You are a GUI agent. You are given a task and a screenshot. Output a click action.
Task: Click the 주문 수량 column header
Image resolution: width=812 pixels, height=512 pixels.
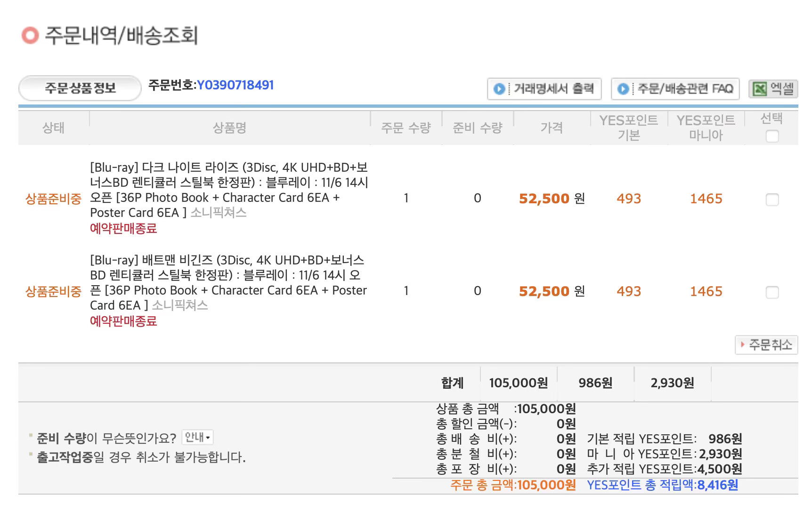point(406,128)
